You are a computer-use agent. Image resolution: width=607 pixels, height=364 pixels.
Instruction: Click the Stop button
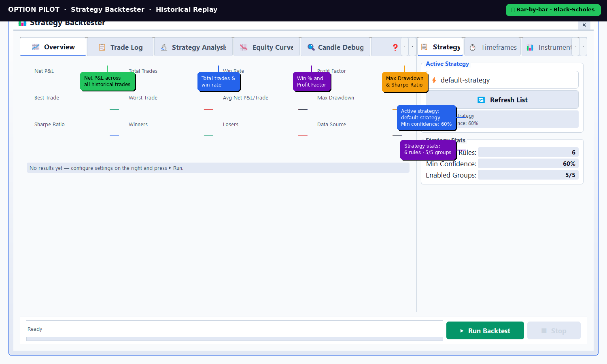(x=554, y=330)
